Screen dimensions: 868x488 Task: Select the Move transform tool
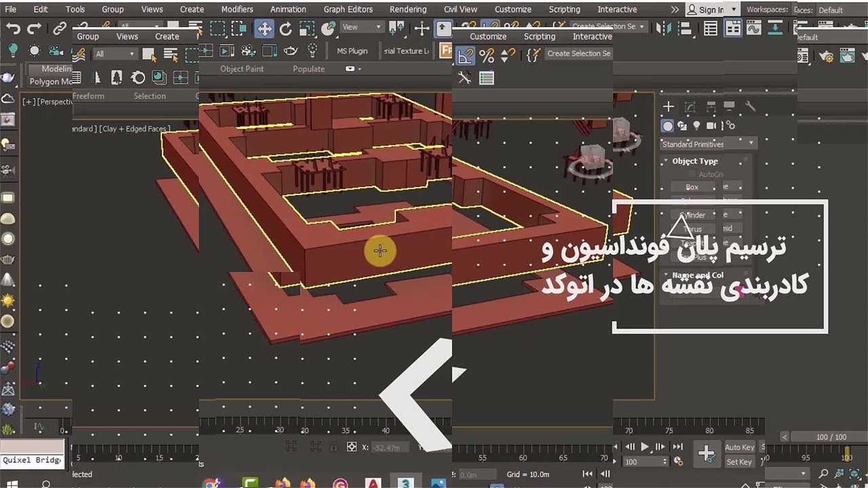tap(264, 28)
